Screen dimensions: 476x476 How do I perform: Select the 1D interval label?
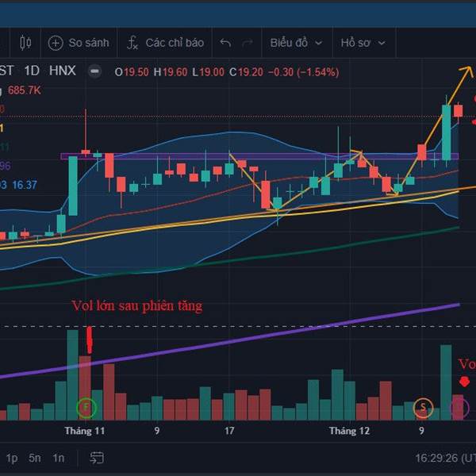click(x=32, y=71)
